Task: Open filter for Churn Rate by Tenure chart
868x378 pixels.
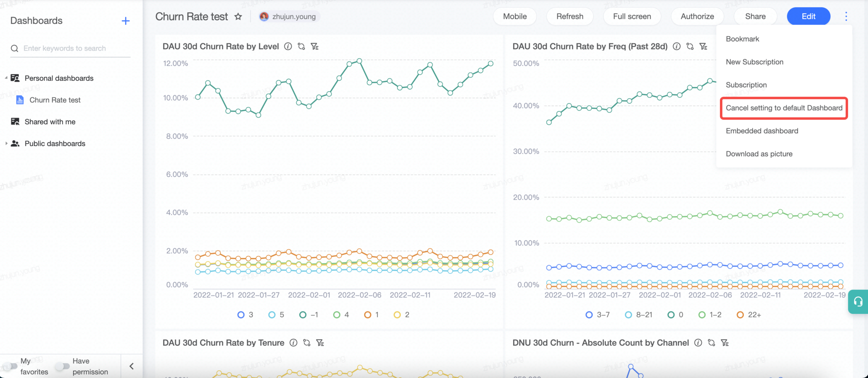Action: click(x=320, y=343)
